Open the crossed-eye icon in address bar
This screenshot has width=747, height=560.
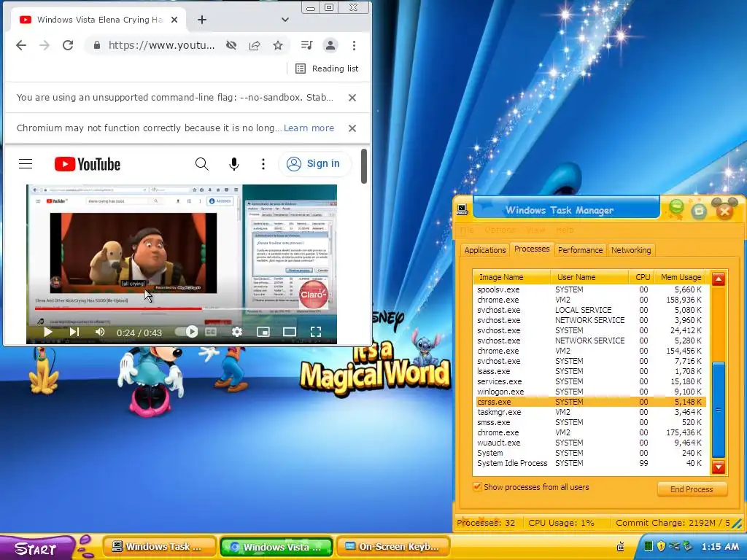point(231,45)
